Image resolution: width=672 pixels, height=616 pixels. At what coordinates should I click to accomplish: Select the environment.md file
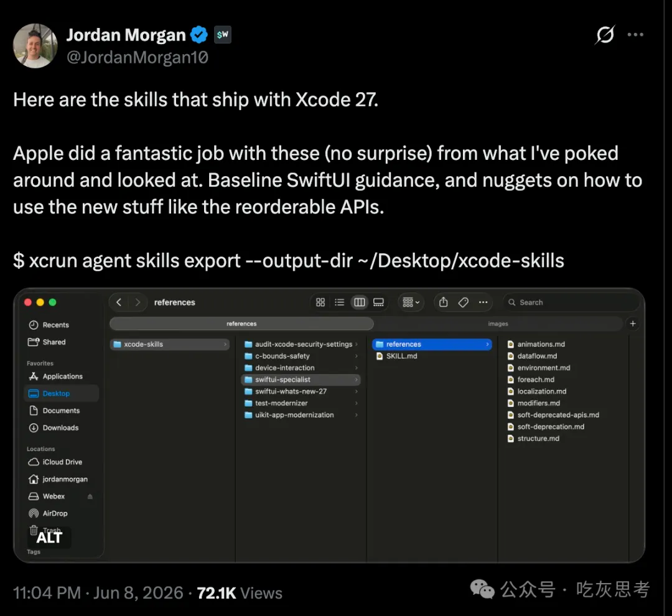(x=539, y=368)
